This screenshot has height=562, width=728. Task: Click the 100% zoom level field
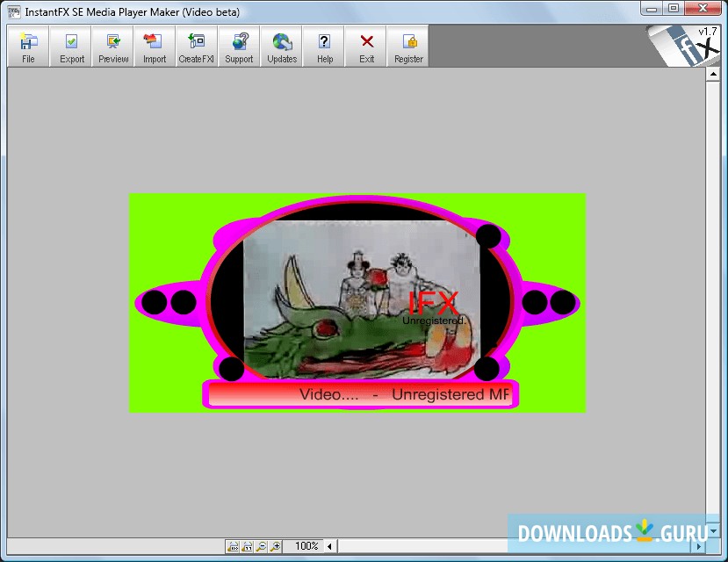tap(306, 546)
